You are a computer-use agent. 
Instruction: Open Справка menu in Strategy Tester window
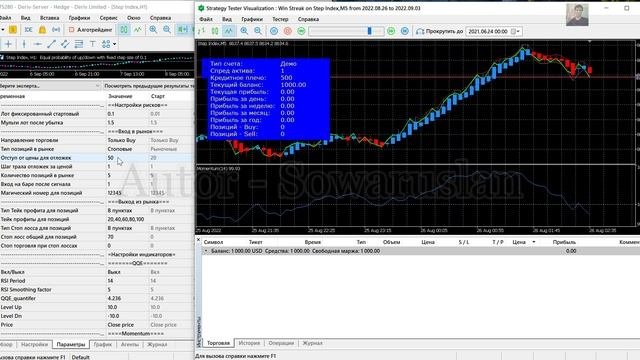(308, 19)
